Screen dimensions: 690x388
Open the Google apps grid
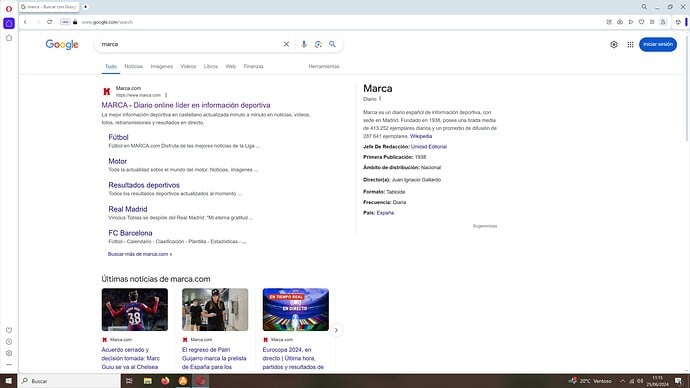pyautogui.click(x=630, y=44)
